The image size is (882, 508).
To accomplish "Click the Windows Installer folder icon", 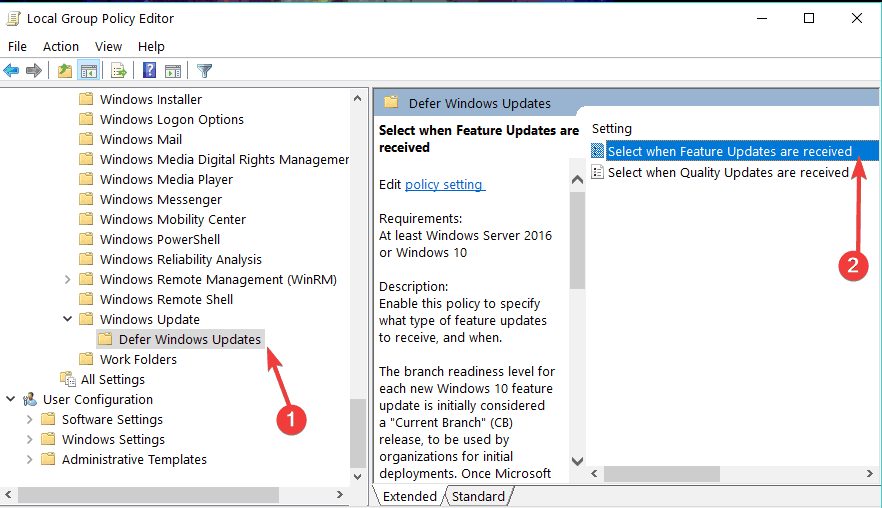I will (x=86, y=99).
